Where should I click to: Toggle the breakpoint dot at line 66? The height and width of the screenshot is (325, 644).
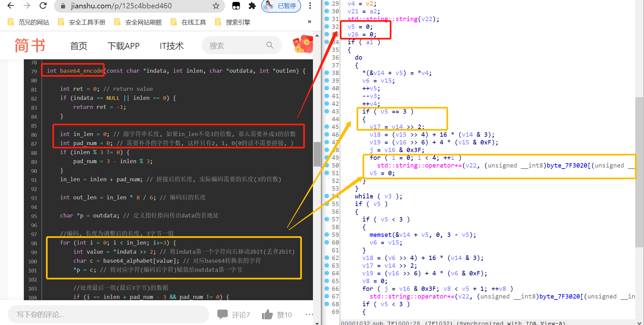[326, 288]
